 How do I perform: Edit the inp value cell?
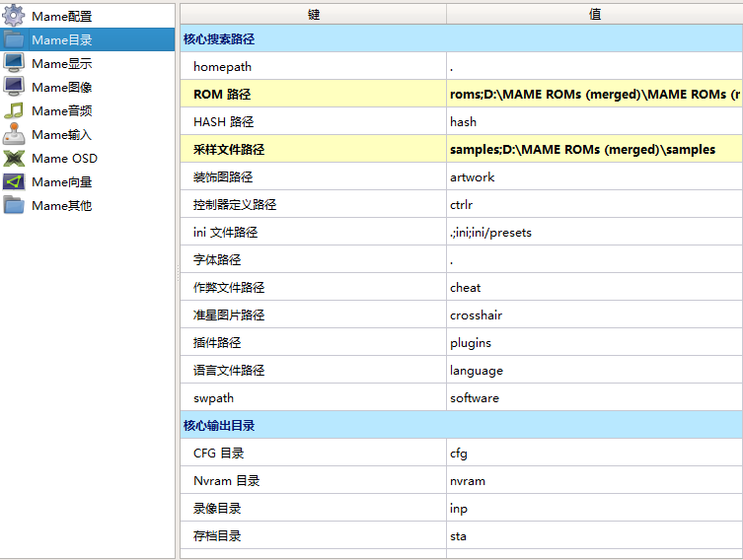(x=595, y=508)
